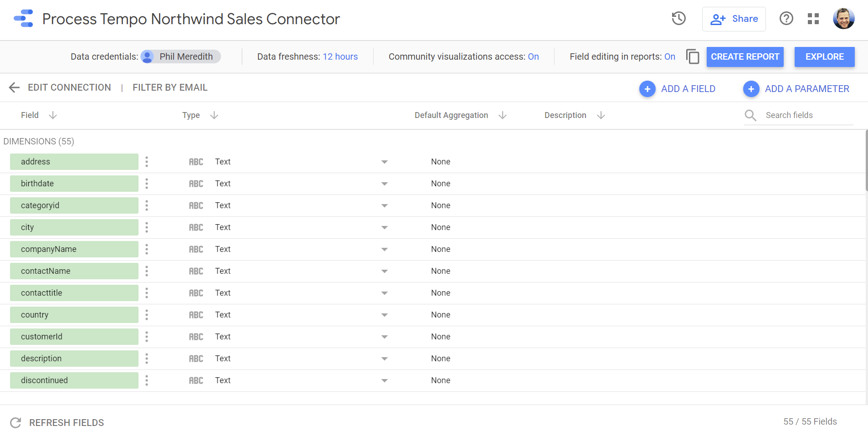Open type dropdown for categoryid

pyautogui.click(x=385, y=206)
